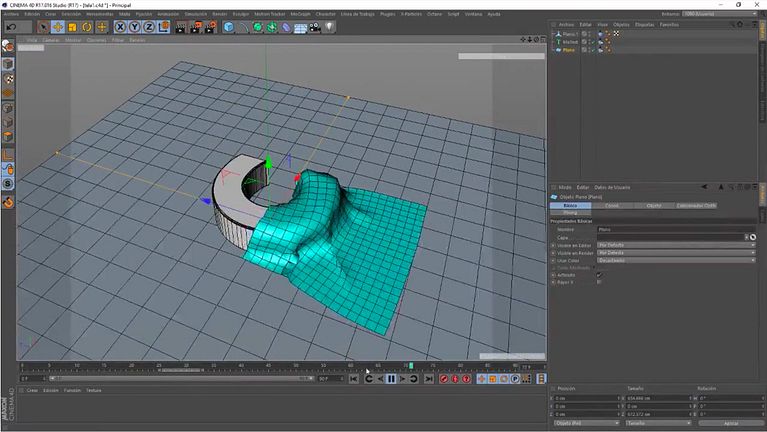
Task: Toggle the coordinate system icon
Action: 164,27
